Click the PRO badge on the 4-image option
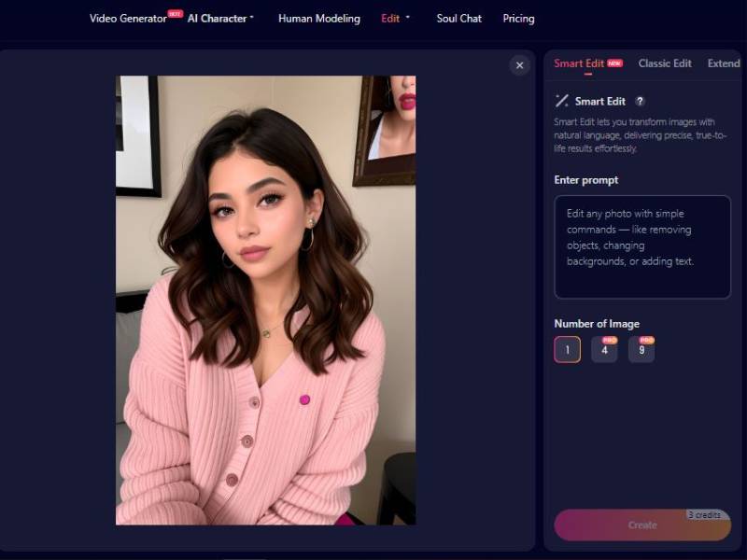Viewport: 747px width, 560px height. point(610,339)
